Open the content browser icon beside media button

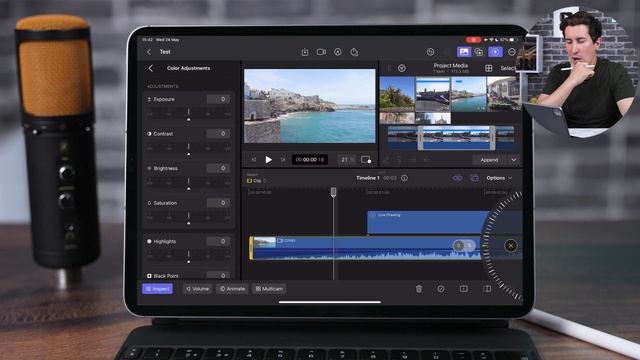pos(479,52)
